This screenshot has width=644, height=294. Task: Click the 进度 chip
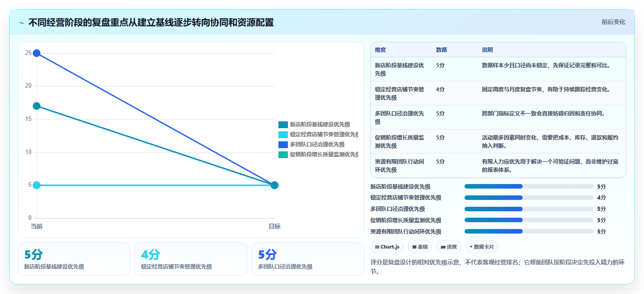click(449, 247)
